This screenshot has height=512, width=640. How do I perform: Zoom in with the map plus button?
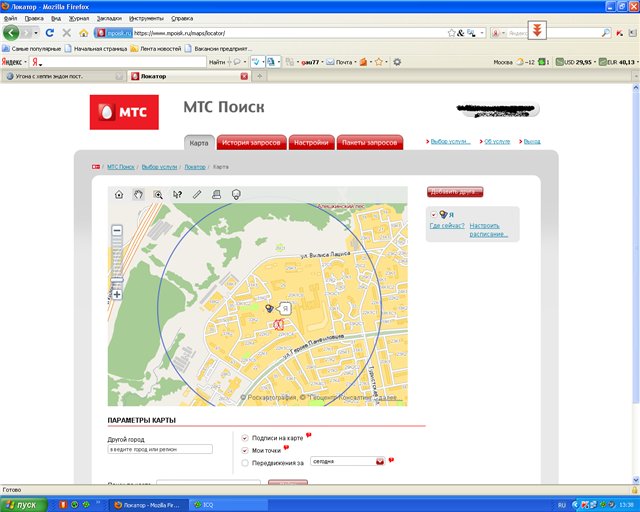click(x=117, y=294)
